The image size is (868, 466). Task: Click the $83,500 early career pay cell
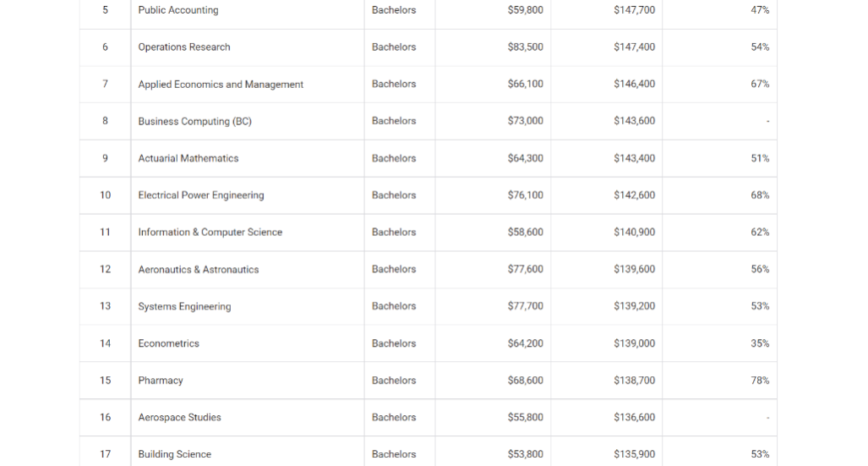(x=526, y=47)
